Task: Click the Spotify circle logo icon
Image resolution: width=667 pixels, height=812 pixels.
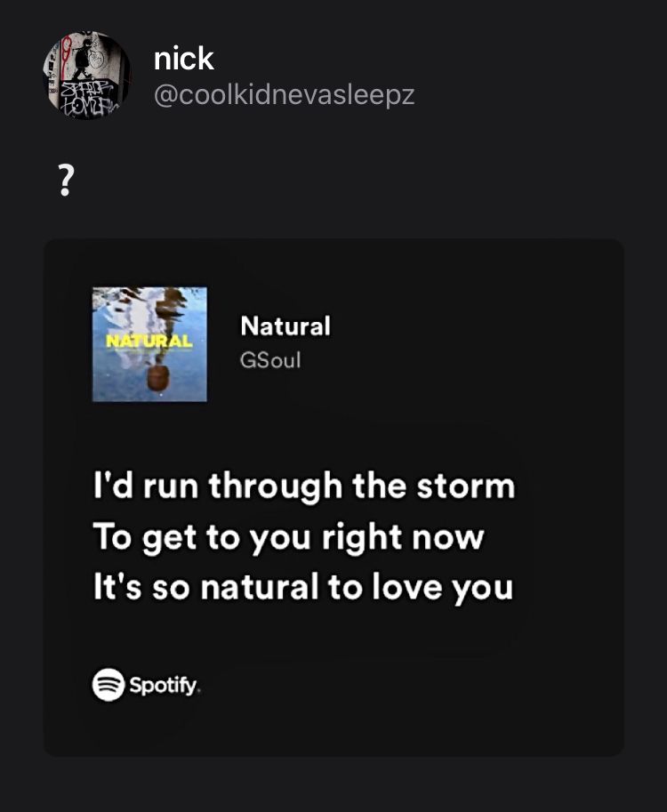Action: (x=108, y=684)
